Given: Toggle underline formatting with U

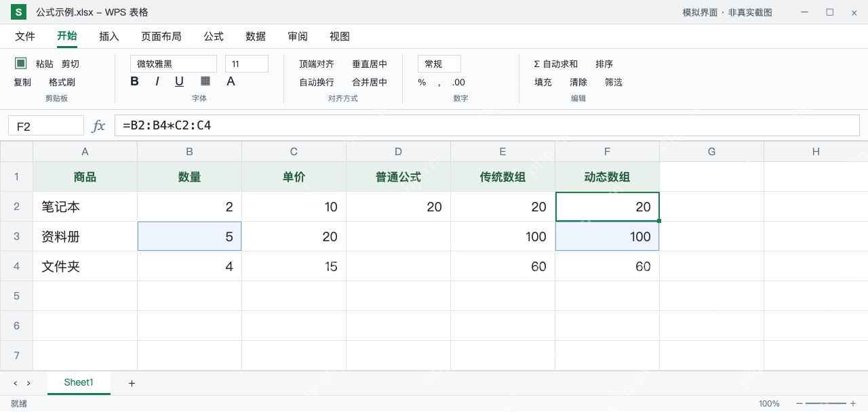Looking at the screenshot, I should pos(179,81).
